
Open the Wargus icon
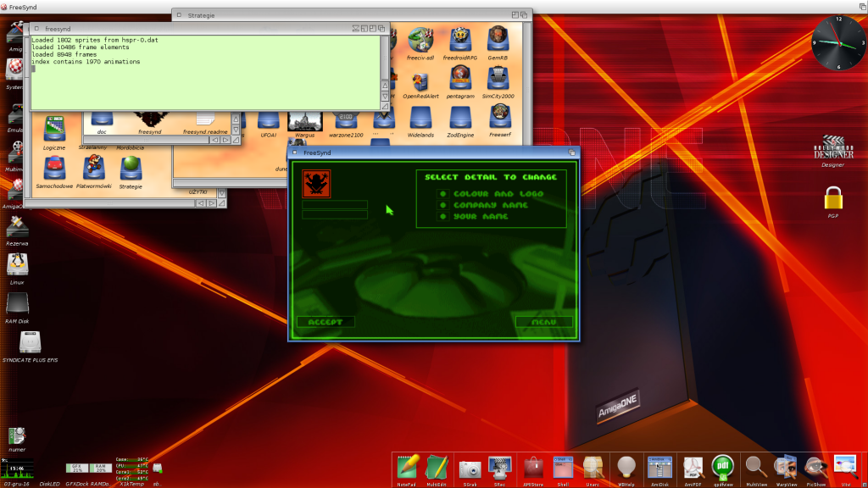click(x=305, y=123)
